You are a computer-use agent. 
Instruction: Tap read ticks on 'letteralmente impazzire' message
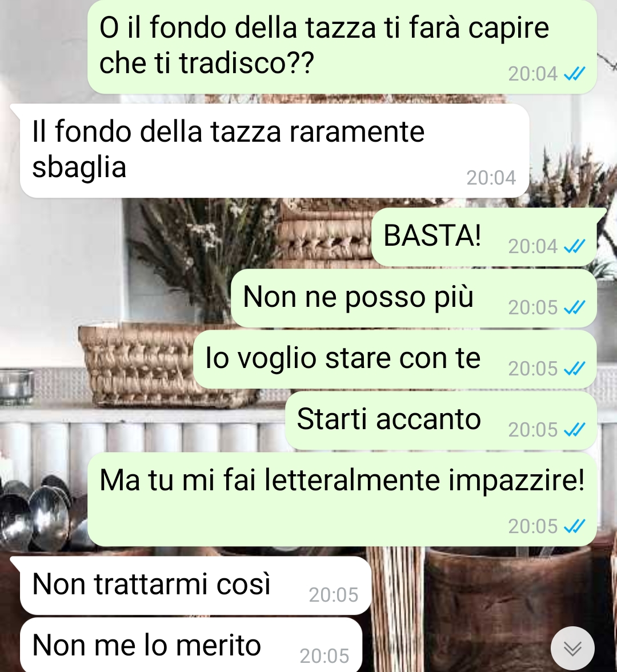575,526
